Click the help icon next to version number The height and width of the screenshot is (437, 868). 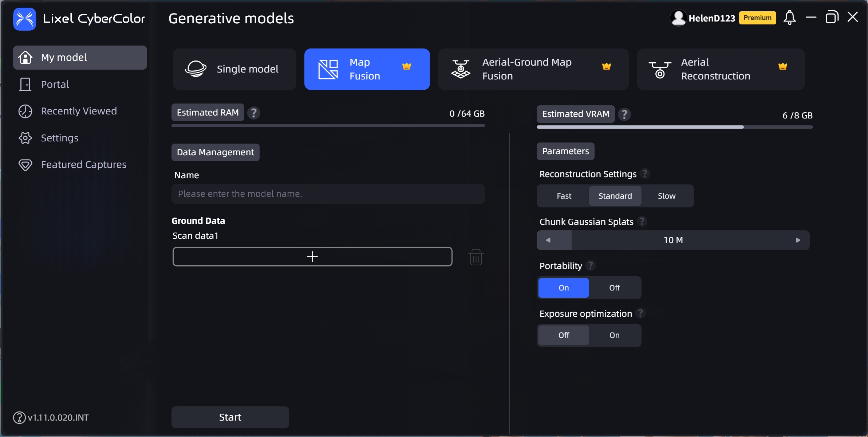pyautogui.click(x=19, y=418)
